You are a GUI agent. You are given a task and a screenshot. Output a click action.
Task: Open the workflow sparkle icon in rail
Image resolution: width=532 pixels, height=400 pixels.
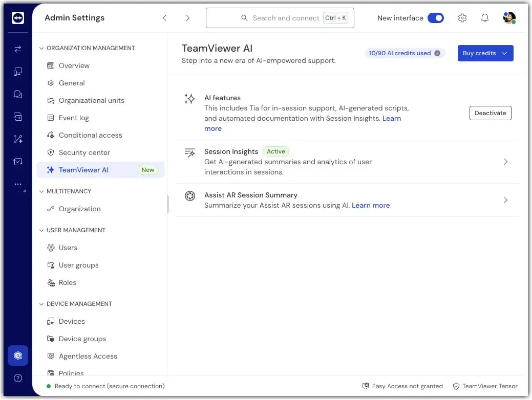pyautogui.click(x=17, y=139)
